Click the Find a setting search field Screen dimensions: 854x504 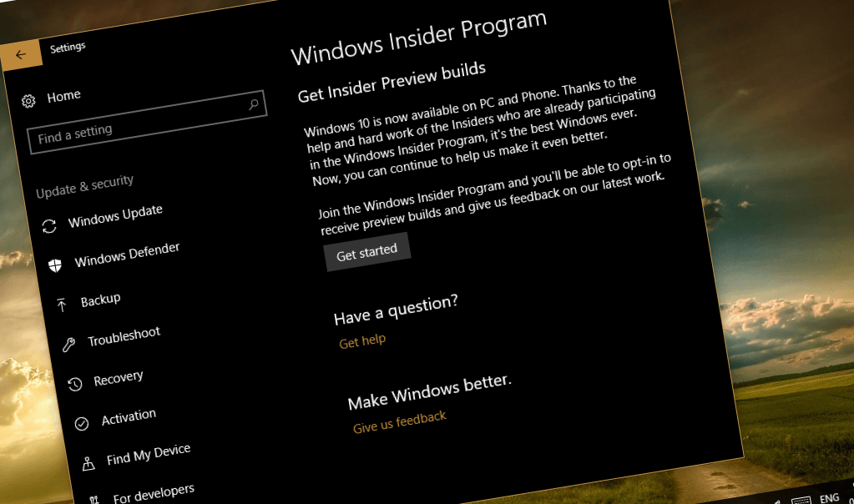coord(147,123)
